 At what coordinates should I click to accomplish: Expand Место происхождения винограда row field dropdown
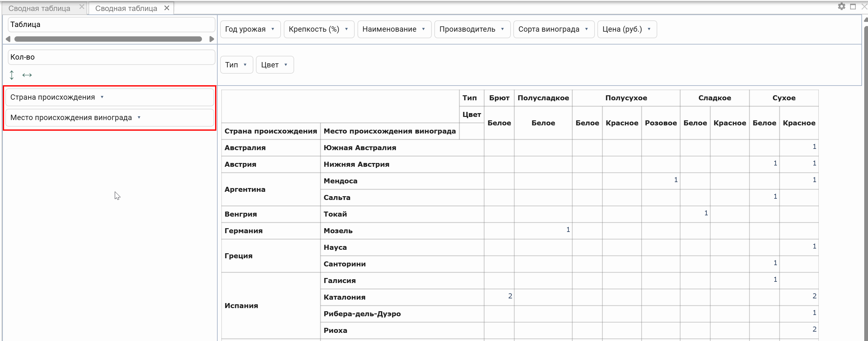(139, 118)
